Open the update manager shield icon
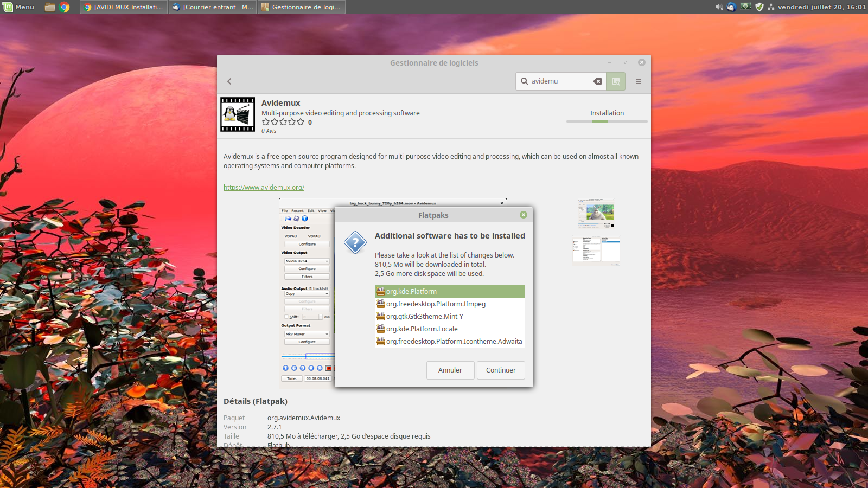The height and width of the screenshot is (488, 868). 759,7
